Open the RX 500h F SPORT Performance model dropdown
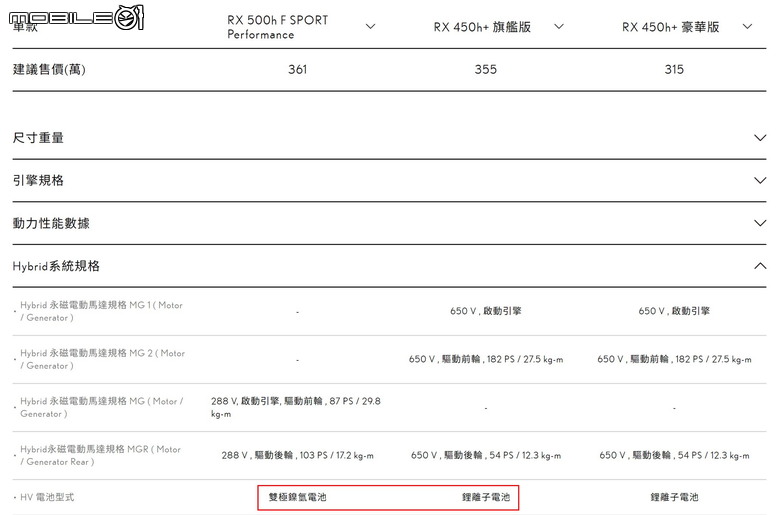780x515 pixels. pyautogui.click(x=370, y=26)
